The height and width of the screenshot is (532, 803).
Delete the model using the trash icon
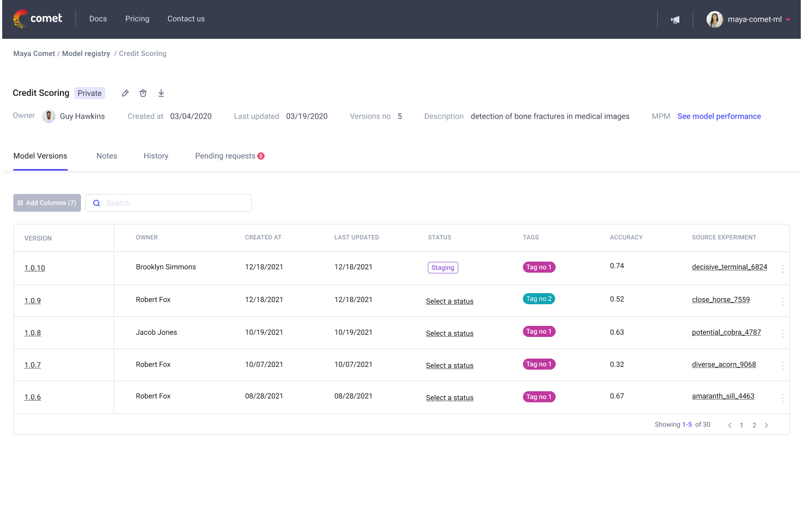click(x=143, y=93)
